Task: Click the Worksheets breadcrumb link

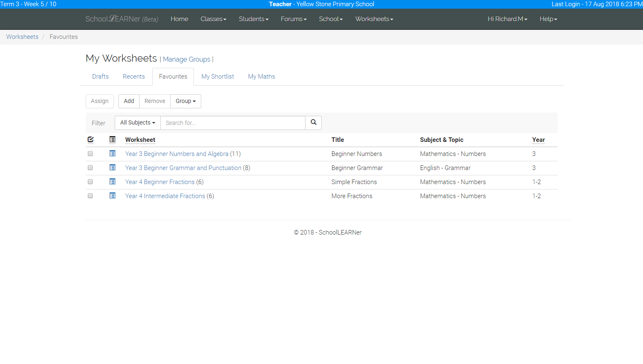Action: pos(22,37)
